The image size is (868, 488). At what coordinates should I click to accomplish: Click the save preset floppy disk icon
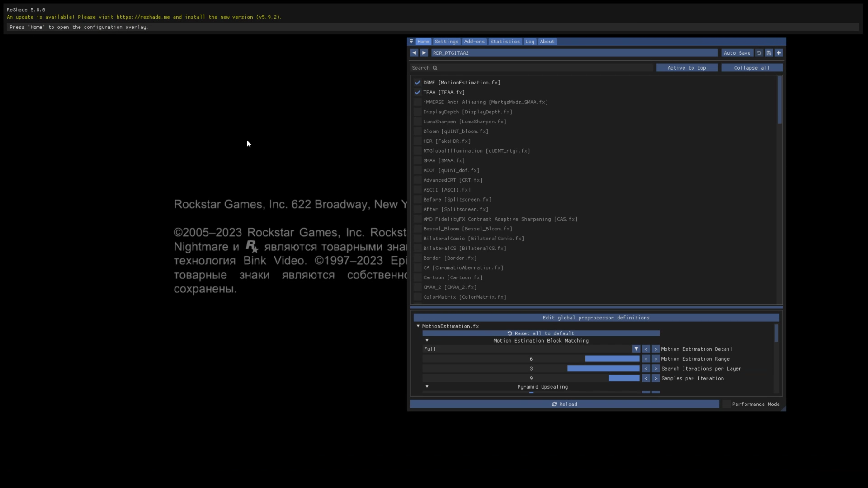(769, 53)
